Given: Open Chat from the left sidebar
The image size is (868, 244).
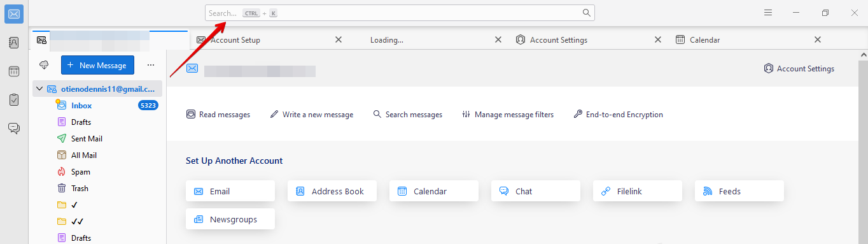Looking at the screenshot, I should (x=14, y=129).
